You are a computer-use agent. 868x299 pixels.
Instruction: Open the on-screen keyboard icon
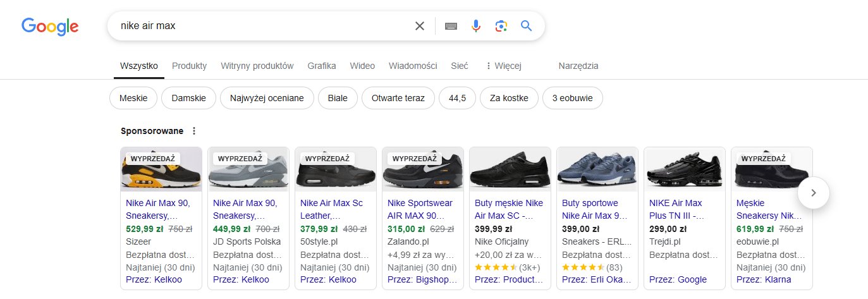click(451, 26)
